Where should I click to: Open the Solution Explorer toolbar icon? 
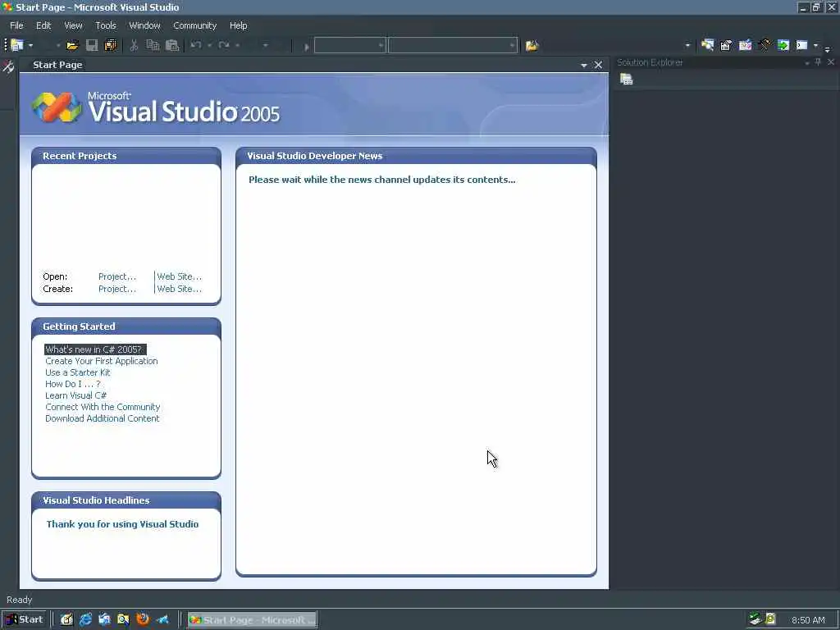pyautogui.click(x=707, y=46)
